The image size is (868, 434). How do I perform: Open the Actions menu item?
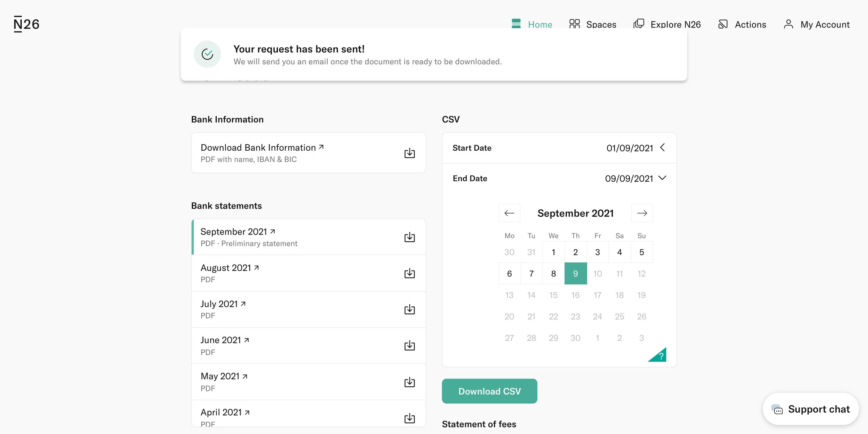pyautogui.click(x=742, y=24)
